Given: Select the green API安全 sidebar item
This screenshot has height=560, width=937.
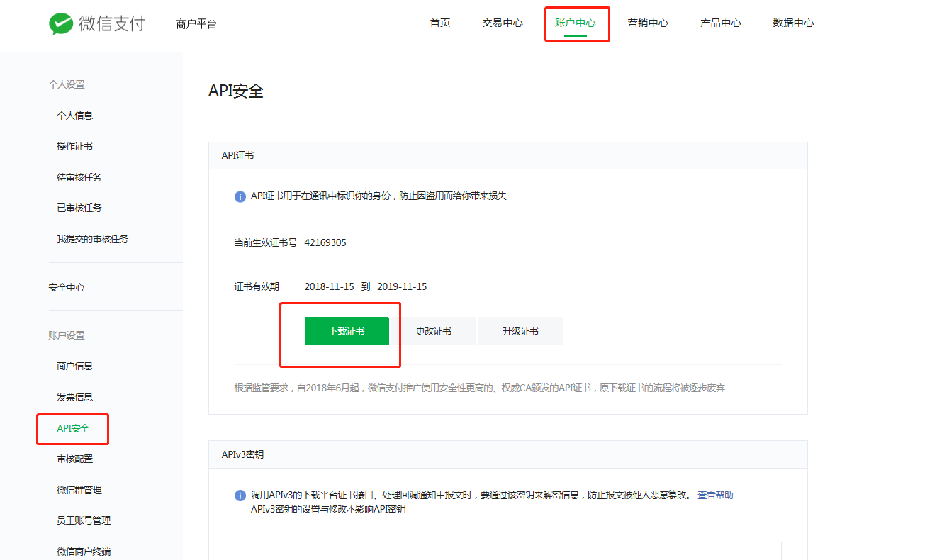Looking at the screenshot, I should tap(73, 428).
